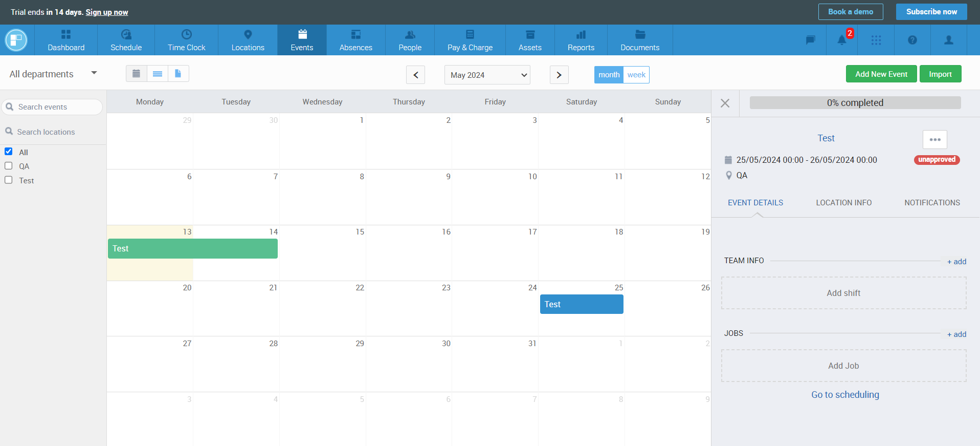Select the Events tab in navigation

(302, 40)
